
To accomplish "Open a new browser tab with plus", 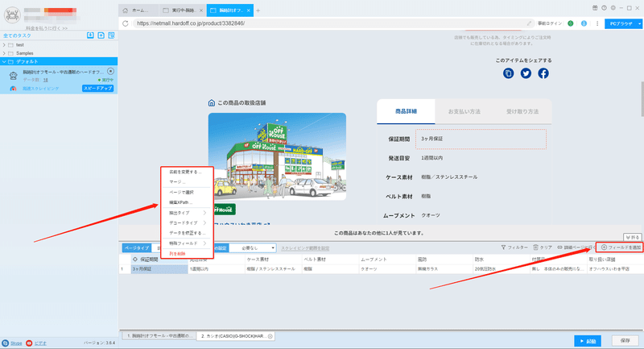I will pos(258,10).
